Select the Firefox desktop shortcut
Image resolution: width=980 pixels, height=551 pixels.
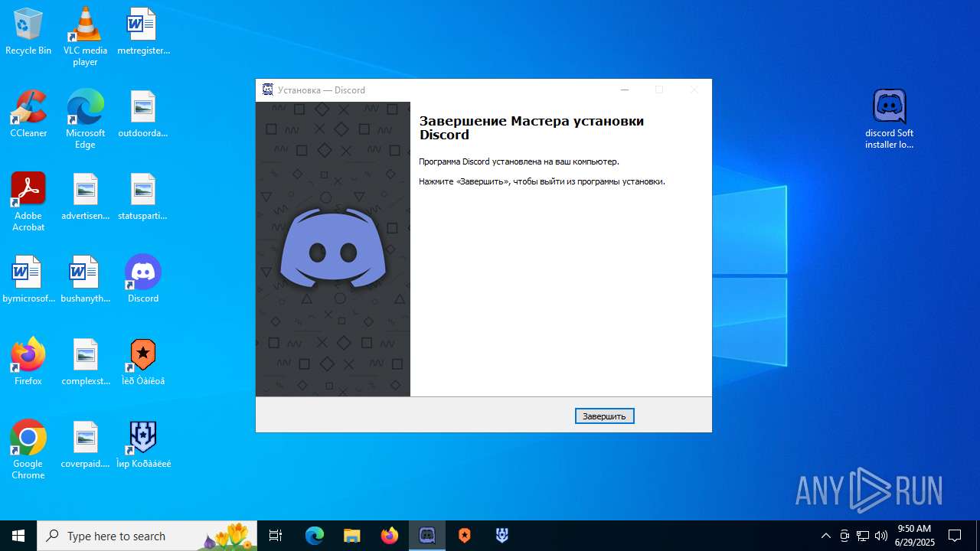click(x=28, y=362)
